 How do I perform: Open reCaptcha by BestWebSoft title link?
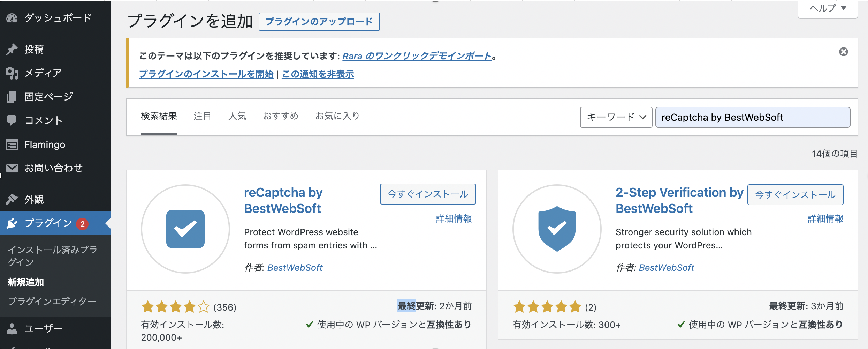283,200
